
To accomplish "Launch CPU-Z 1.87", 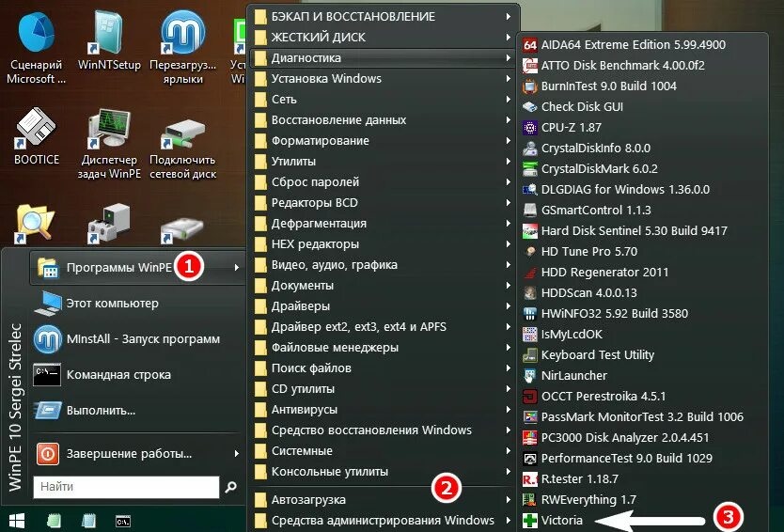I will click(x=643, y=128).
